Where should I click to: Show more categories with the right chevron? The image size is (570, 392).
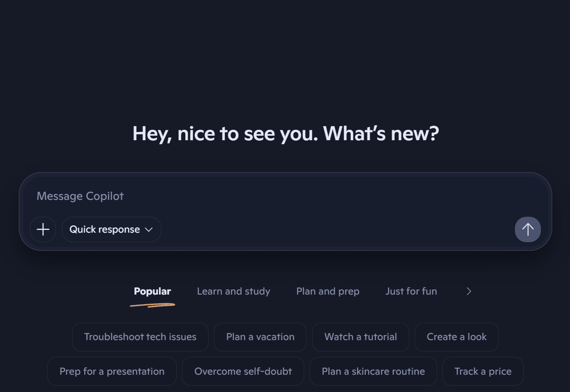(469, 291)
